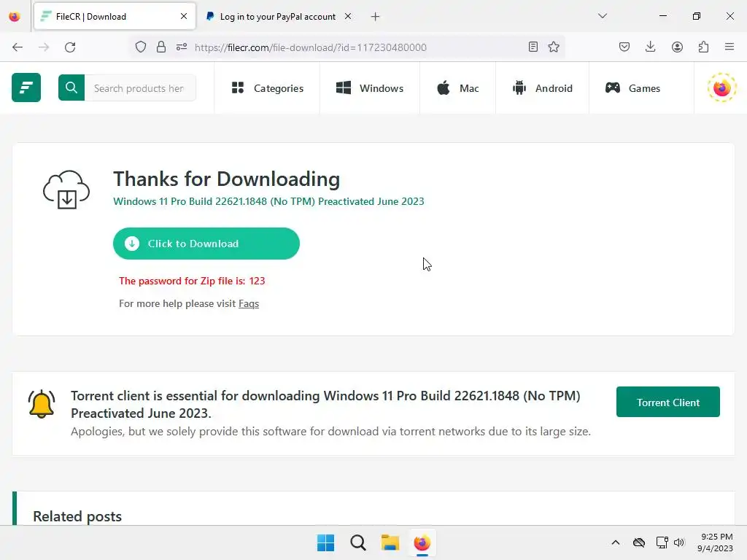Save page to Pocket
The height and width of the screenshot is (560, 747).
(624, 47)
